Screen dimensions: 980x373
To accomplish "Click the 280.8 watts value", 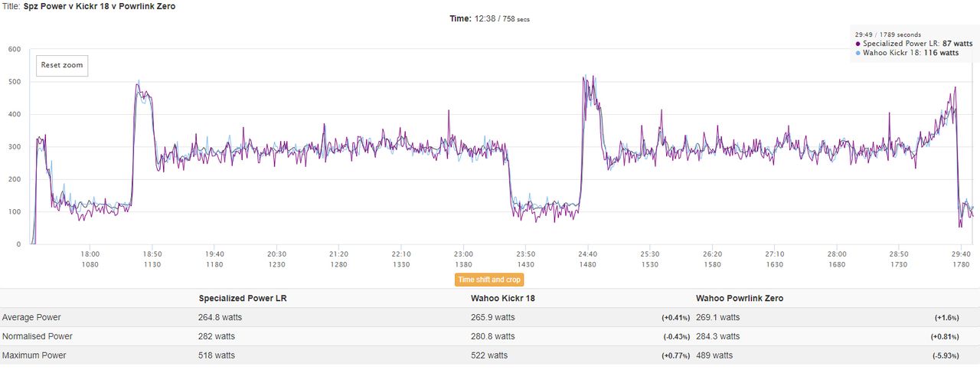I will tap(493, 336).
